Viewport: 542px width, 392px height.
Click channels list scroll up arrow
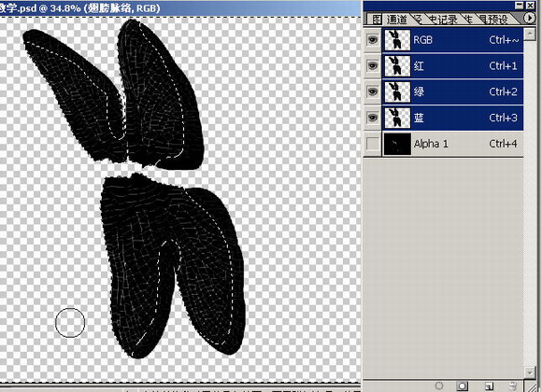(x=529, y=34)
